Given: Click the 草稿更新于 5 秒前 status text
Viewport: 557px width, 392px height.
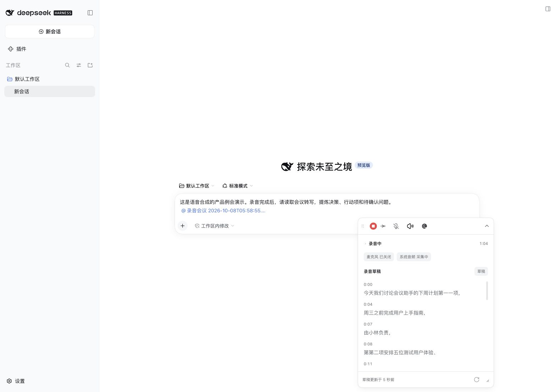Looking at the screenshot, I should click(x=378, y=380).
